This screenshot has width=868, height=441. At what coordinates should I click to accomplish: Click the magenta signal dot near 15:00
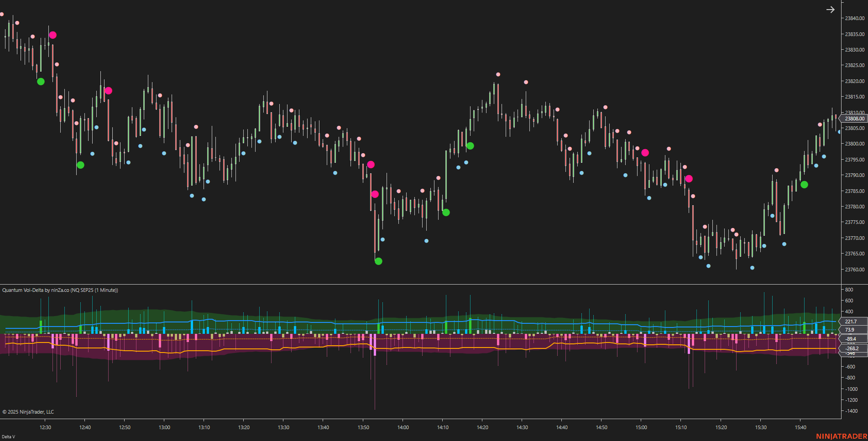point(645,153)
